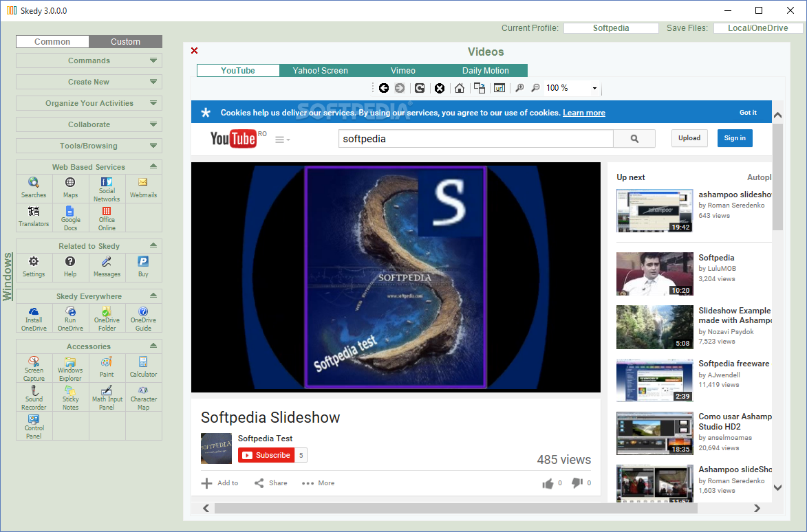
Task: Open Social Networks service
Action: 107,188
